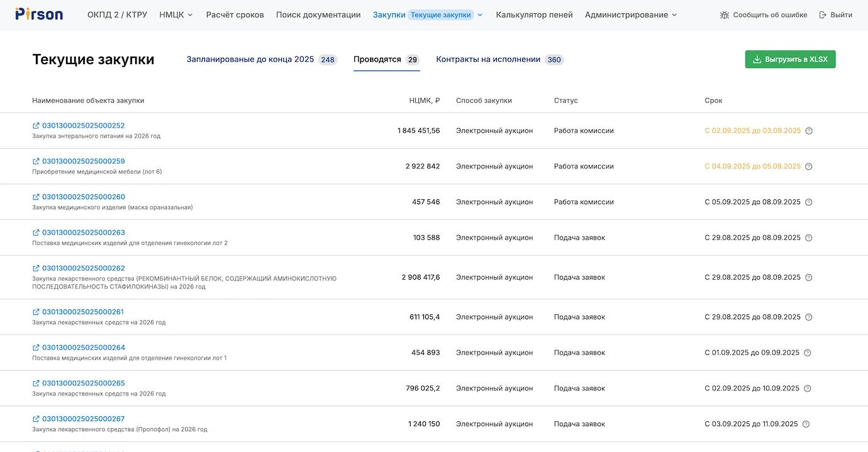
Task: Click the bug icon for reporting errors
Action: (725, 15)
